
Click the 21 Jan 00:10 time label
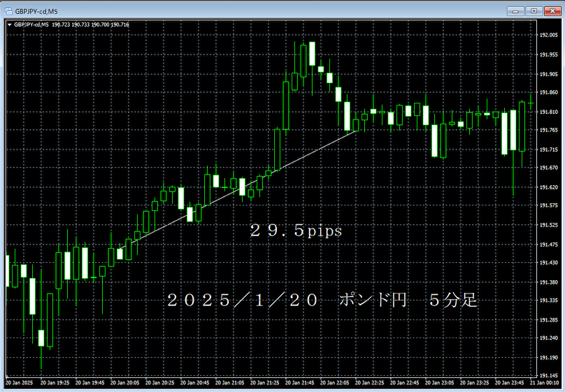pos(544,383)
